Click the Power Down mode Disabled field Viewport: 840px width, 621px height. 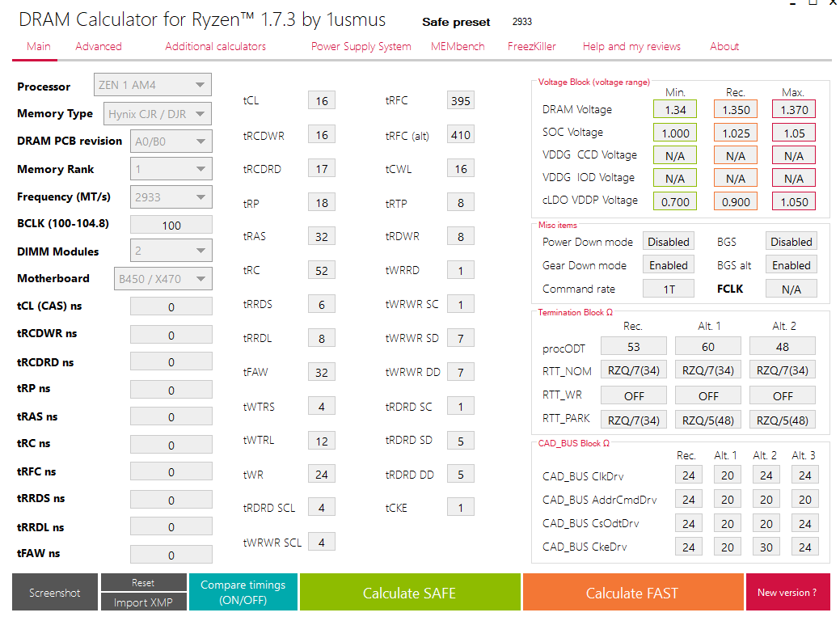[x=669, y=242]
